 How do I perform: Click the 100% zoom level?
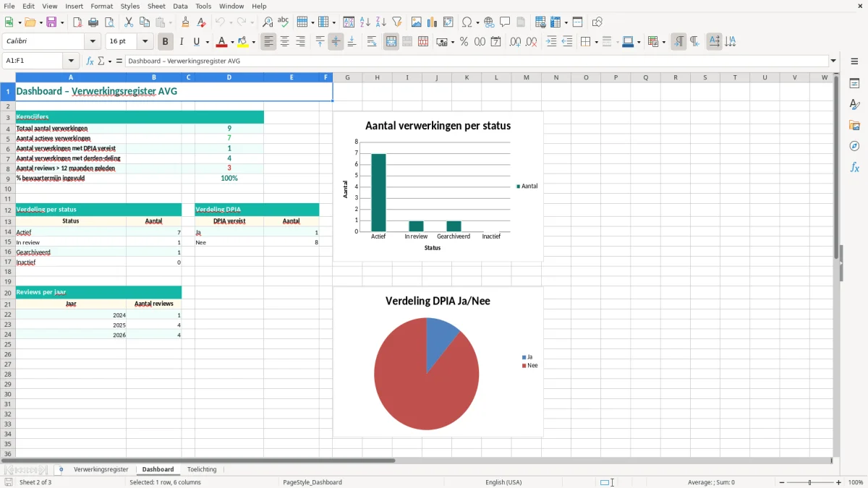[x=856, y=482]
